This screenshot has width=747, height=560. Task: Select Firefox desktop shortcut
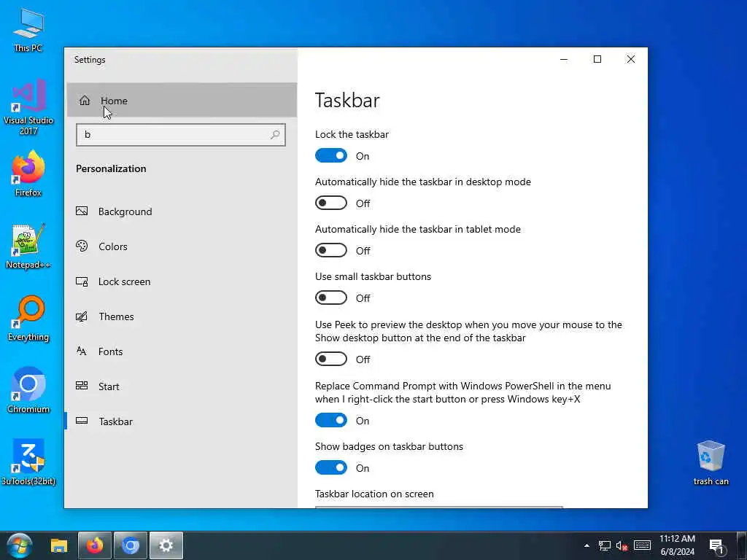[28, 174]
